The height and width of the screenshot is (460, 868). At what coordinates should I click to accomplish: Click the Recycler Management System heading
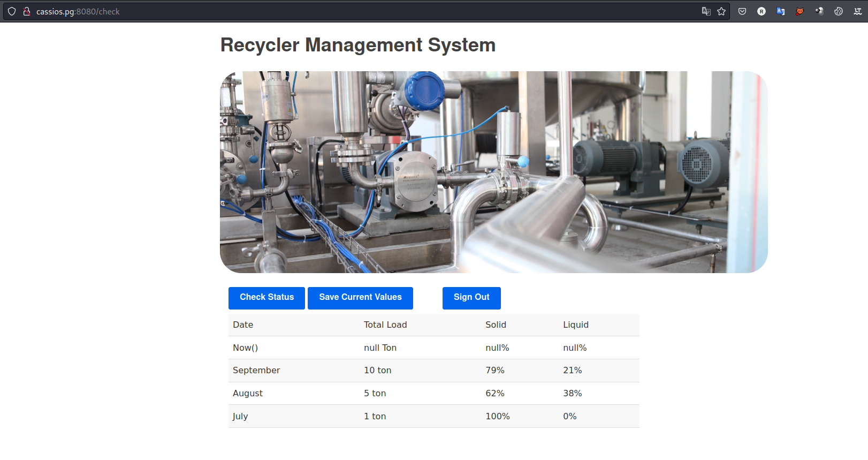357,45
